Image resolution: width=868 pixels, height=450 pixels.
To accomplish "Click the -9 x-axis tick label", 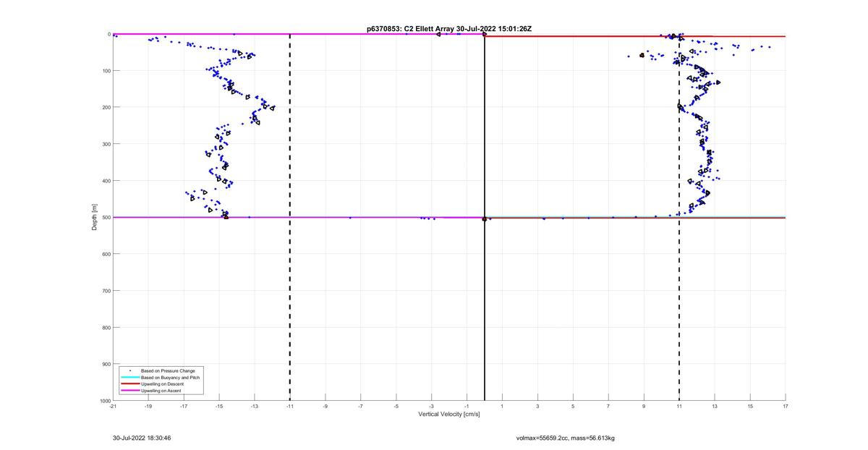I will (x=325, y=406).
